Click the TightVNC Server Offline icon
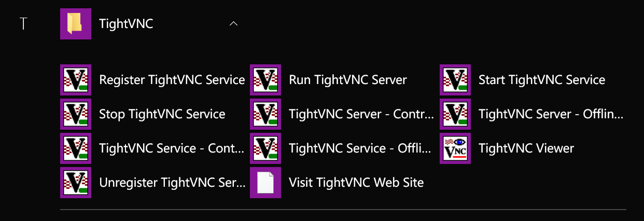 [455, 114]
